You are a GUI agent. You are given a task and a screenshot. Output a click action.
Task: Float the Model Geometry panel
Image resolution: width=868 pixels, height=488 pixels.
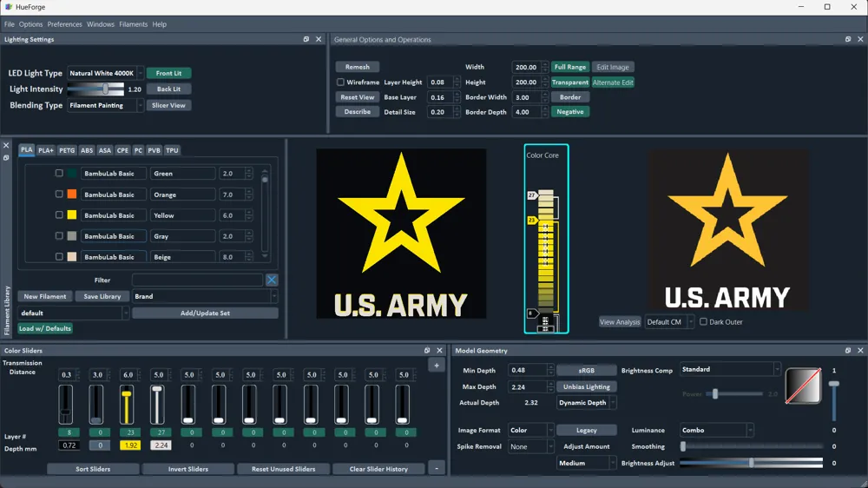[x=848, y=351]
